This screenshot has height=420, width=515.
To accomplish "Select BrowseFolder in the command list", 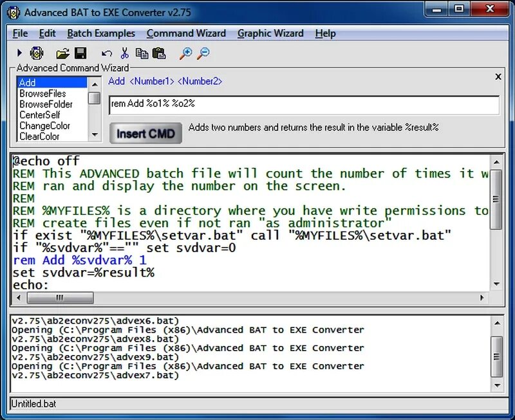I will pos(52,104).
